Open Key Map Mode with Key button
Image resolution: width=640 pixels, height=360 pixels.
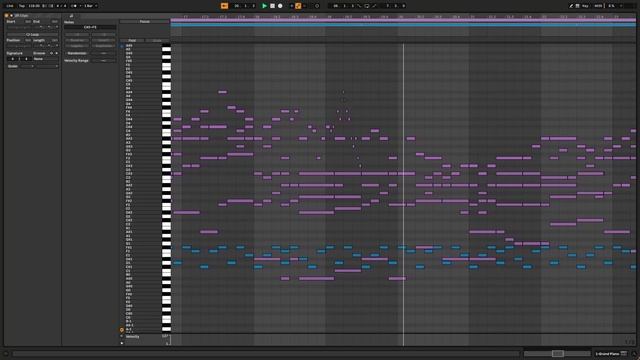[585, 6]
